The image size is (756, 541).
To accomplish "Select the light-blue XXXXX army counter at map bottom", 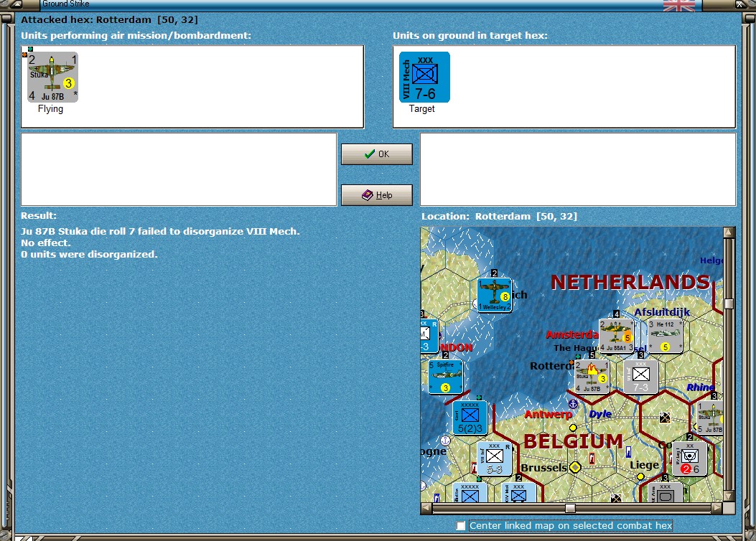I will 470,494.
